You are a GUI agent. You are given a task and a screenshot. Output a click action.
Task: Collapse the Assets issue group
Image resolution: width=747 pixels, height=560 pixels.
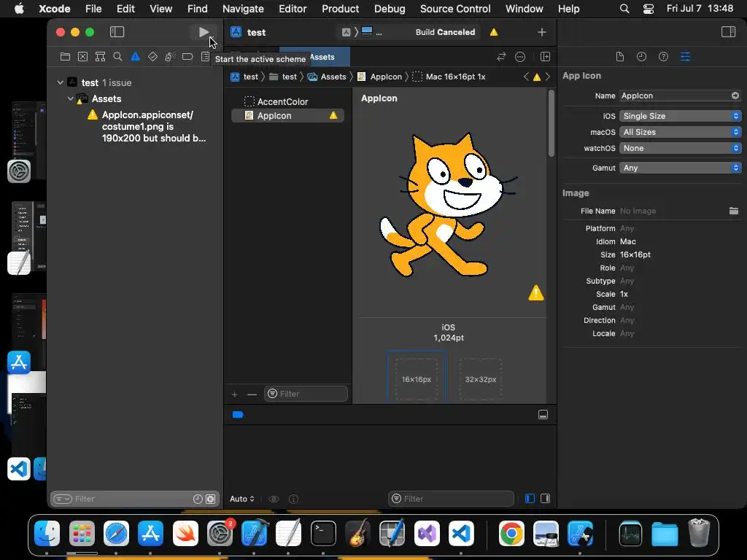[x=71, y=98]
